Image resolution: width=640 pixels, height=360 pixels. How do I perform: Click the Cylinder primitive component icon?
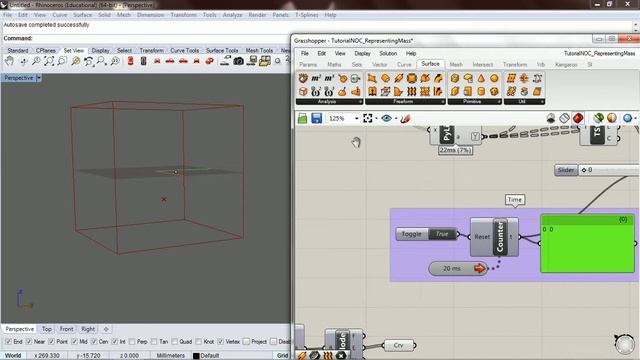coord(481,91)
